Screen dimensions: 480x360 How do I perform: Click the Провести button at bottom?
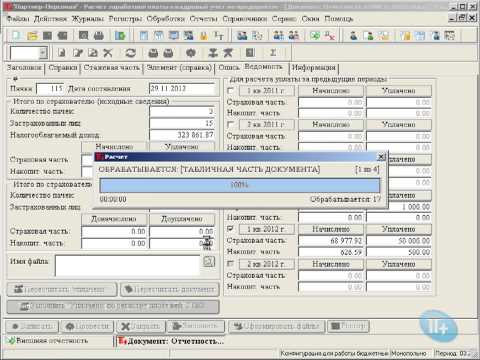pos(87,326)
